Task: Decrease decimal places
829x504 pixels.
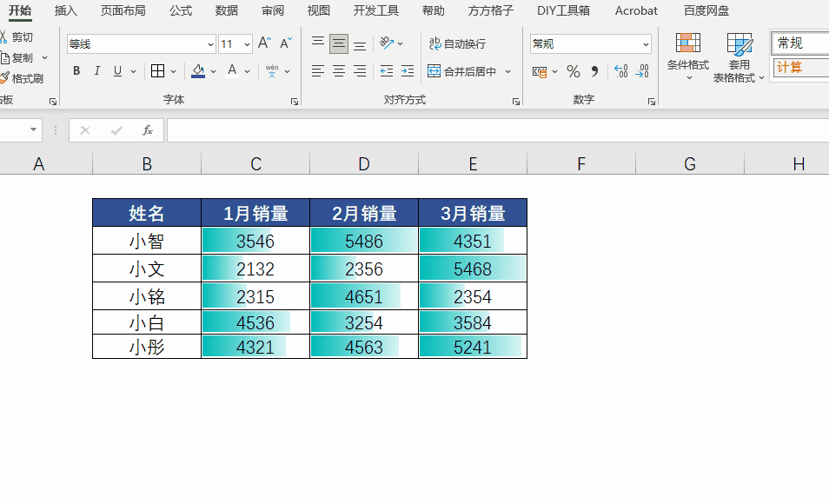Action: [x=642, y=71]
